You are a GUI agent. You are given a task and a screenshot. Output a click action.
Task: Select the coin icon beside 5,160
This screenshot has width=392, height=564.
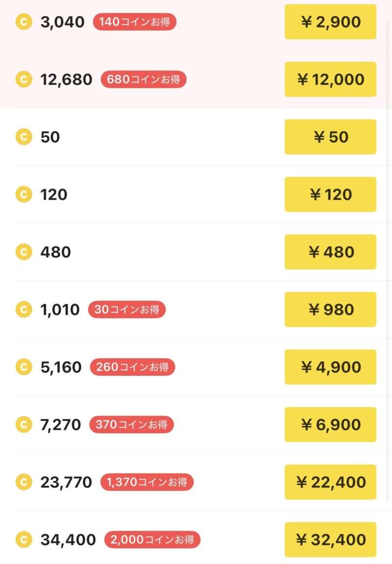24,367
